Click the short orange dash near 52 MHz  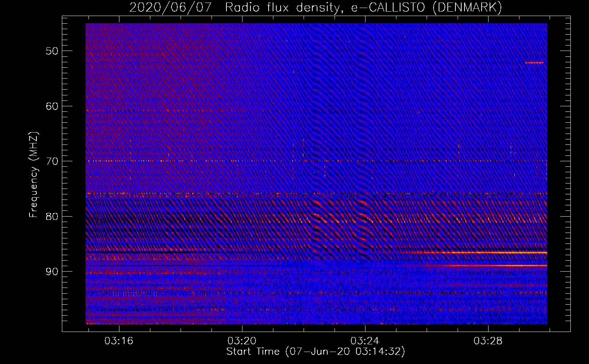click(534, 63)
